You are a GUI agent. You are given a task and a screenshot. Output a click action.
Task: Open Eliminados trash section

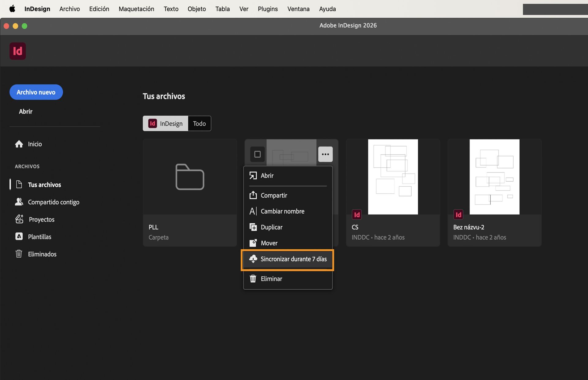(x=42, y=254)
